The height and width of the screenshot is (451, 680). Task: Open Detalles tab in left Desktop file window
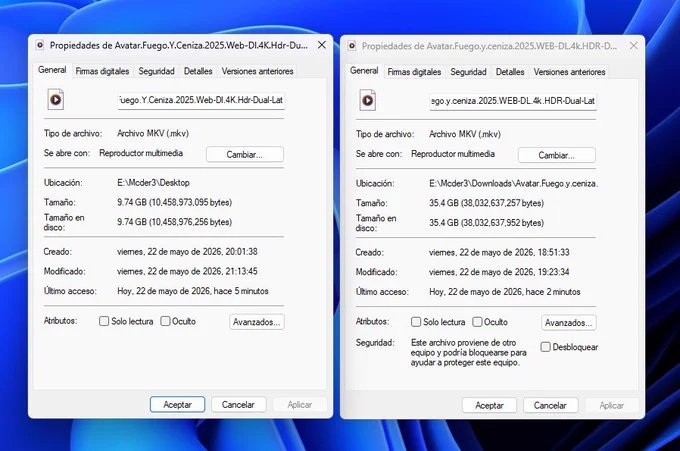tap(198, 71)
